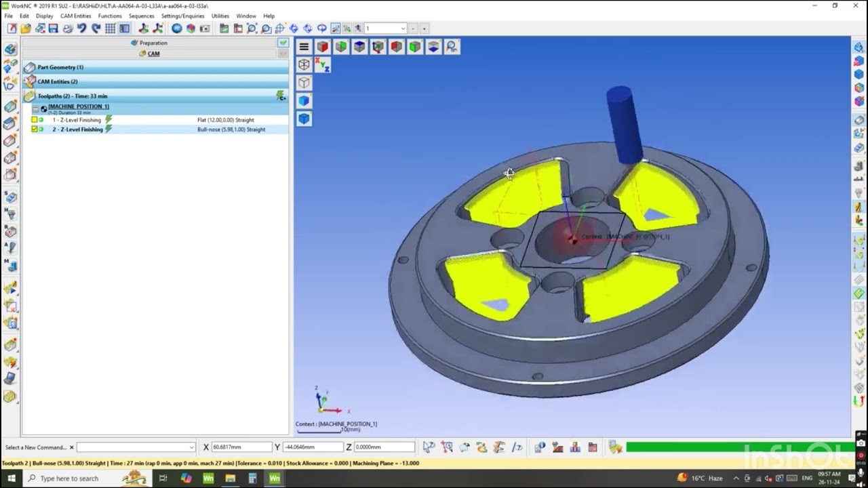Switch to the Preparation tab

[x=149, y=43]
